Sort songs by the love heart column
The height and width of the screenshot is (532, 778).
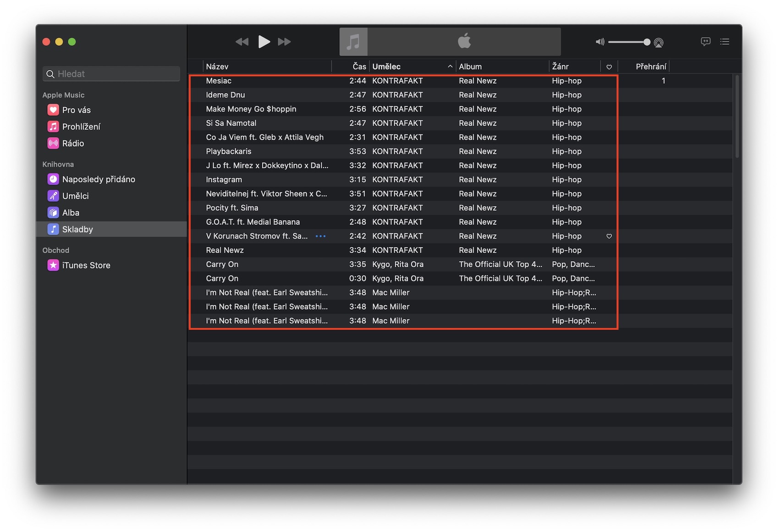point(609,67)
